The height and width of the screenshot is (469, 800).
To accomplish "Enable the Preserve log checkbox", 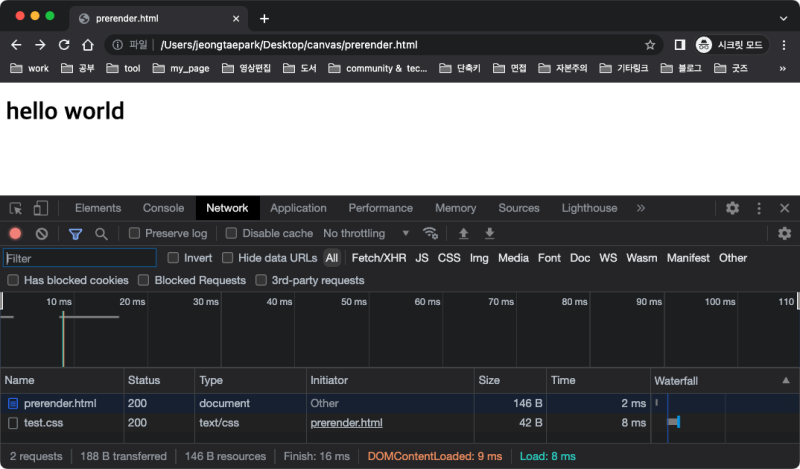I will point(135,233).
